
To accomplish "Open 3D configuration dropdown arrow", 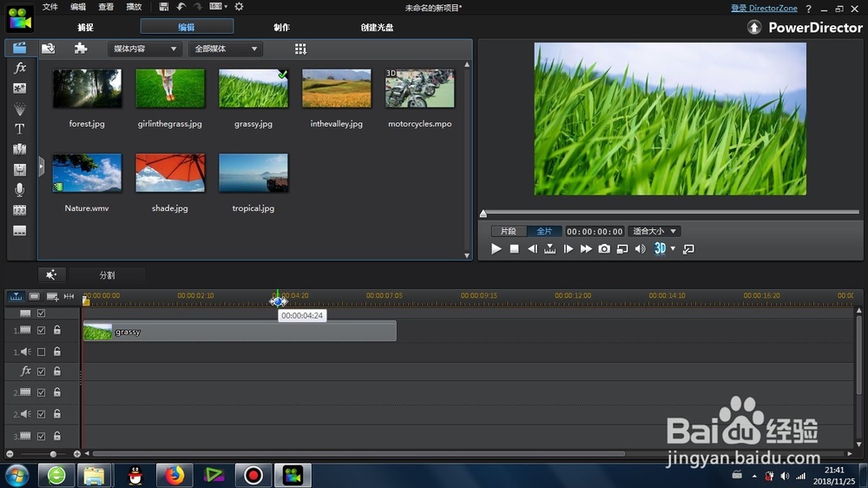I will click(674, 248).
